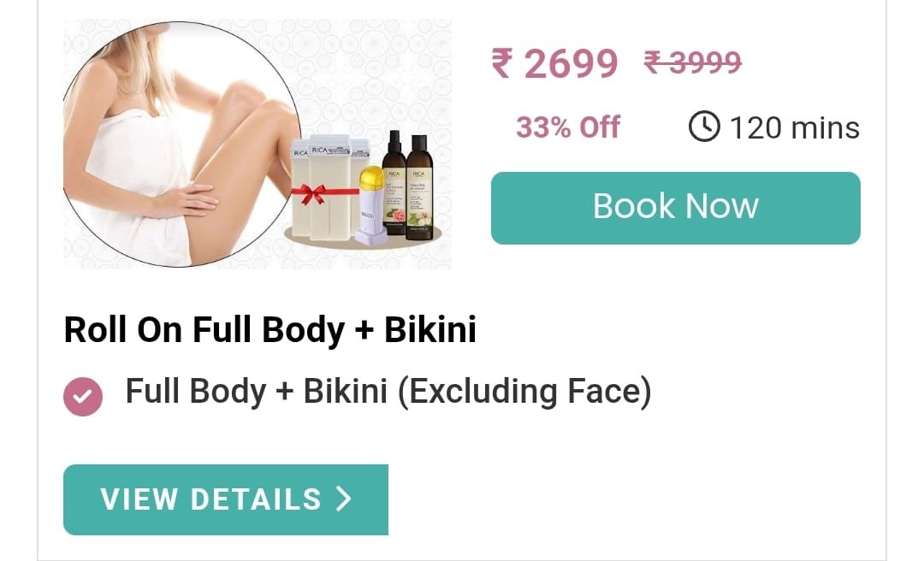The image size is (924, 561).
Task: Click the 33% Off discount label
Action: coord(568,127)
